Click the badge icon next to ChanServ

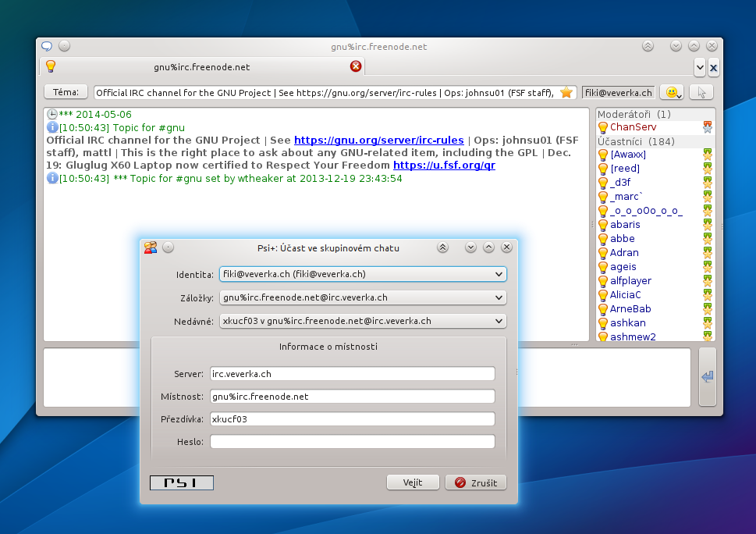click(x=708, y=127)
